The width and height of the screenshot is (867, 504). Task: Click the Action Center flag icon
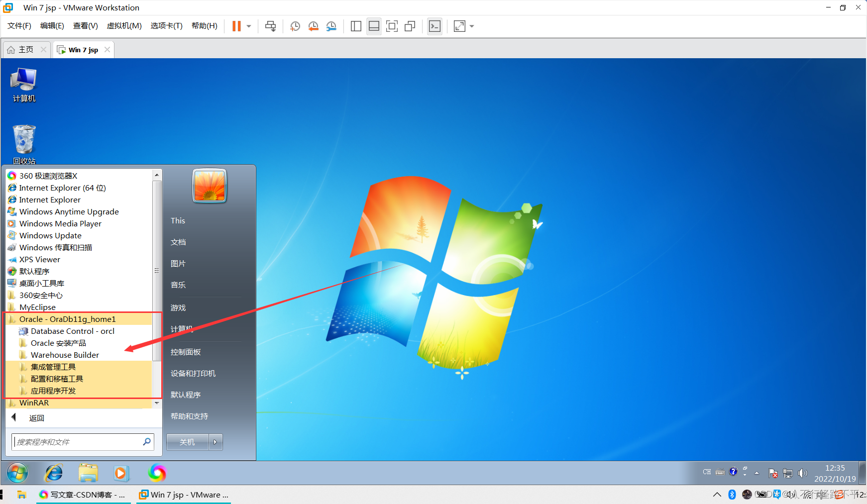point(773,473)
